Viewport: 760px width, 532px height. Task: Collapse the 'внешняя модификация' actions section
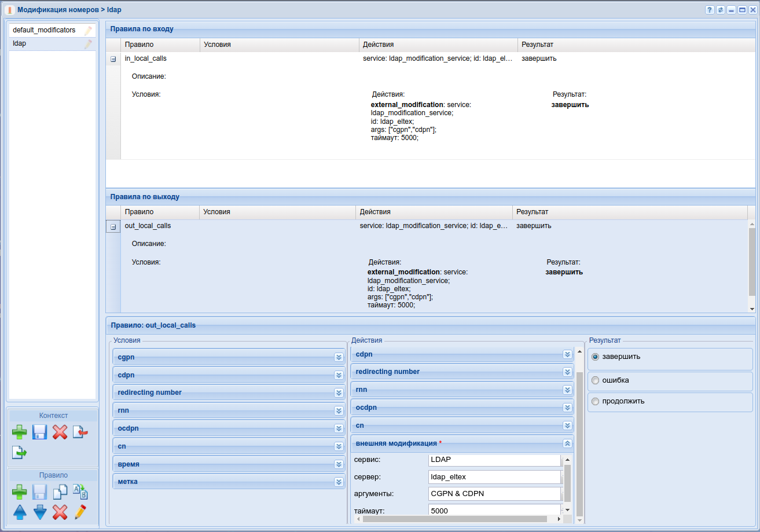click(x=567, y=443)
